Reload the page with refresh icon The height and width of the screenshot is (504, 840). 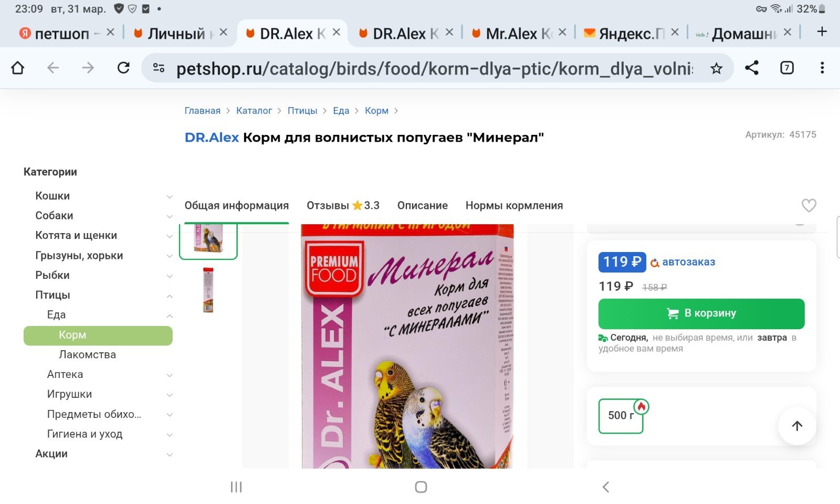click(123, 68)
